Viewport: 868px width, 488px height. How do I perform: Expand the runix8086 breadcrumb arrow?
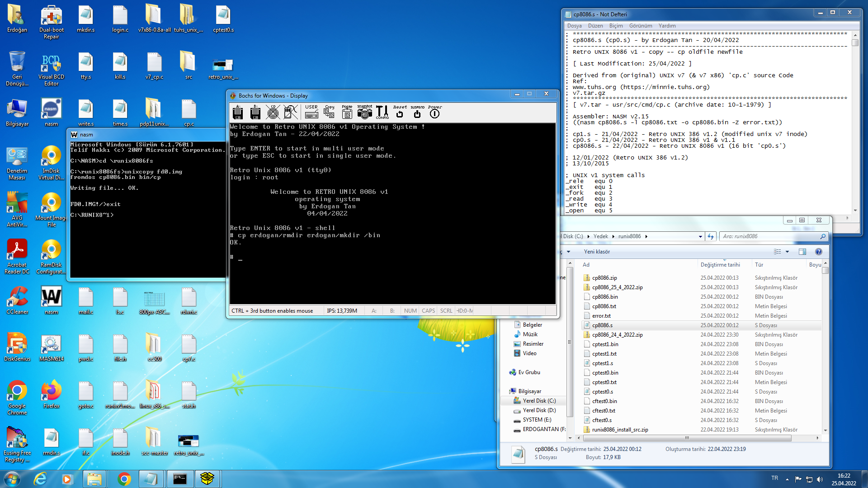click(646, 236)
